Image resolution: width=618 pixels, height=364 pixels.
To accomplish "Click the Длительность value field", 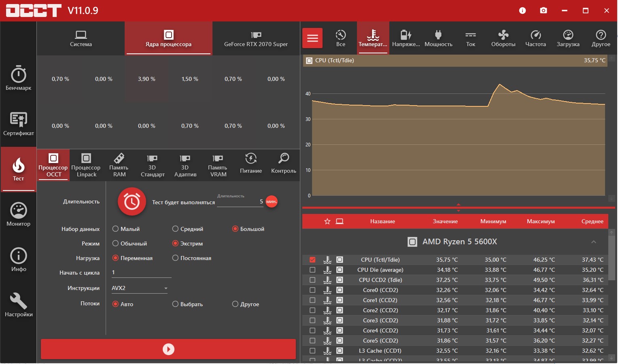I will [240, 201].
